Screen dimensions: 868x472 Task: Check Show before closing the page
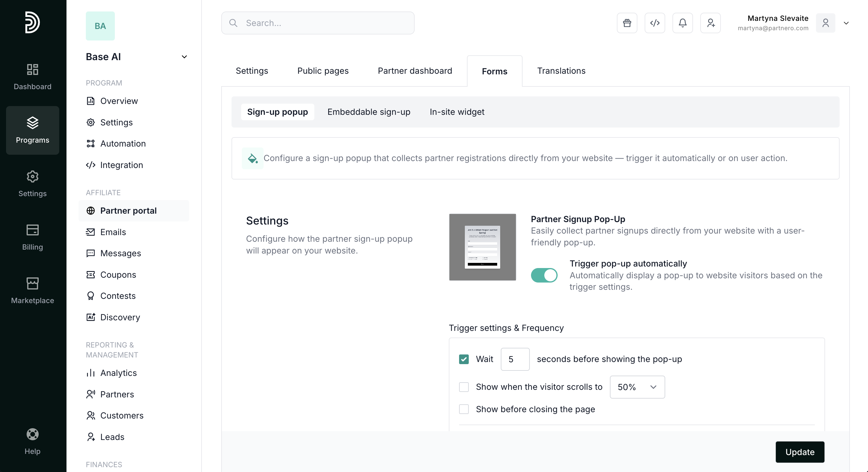[464, 409]
